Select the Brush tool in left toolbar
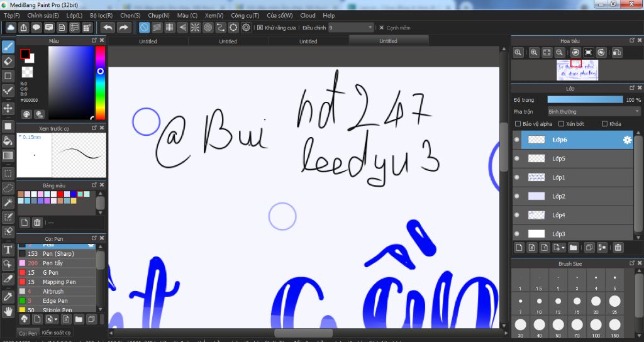Image resolution: width=644 pixels, height=342 pixels. (8, 47)
